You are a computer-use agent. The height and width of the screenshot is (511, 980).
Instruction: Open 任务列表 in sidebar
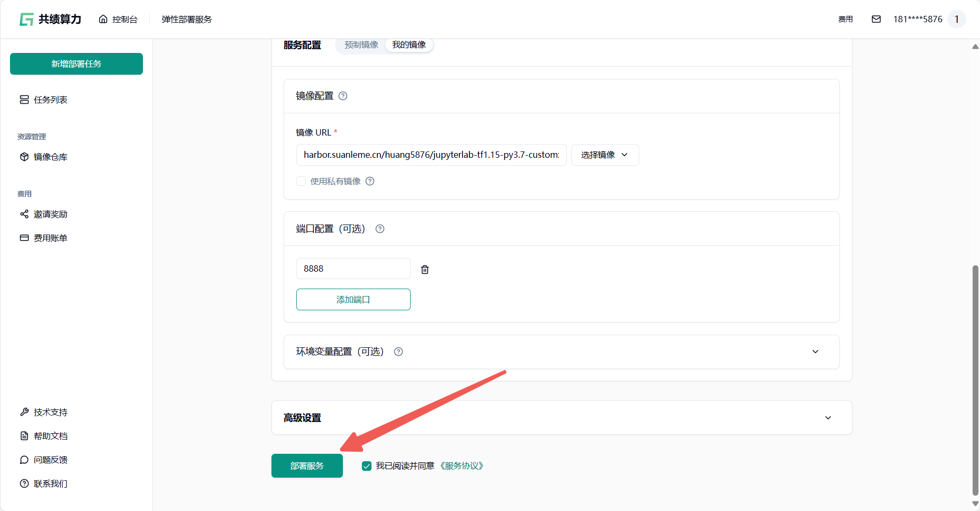(50, 100)
